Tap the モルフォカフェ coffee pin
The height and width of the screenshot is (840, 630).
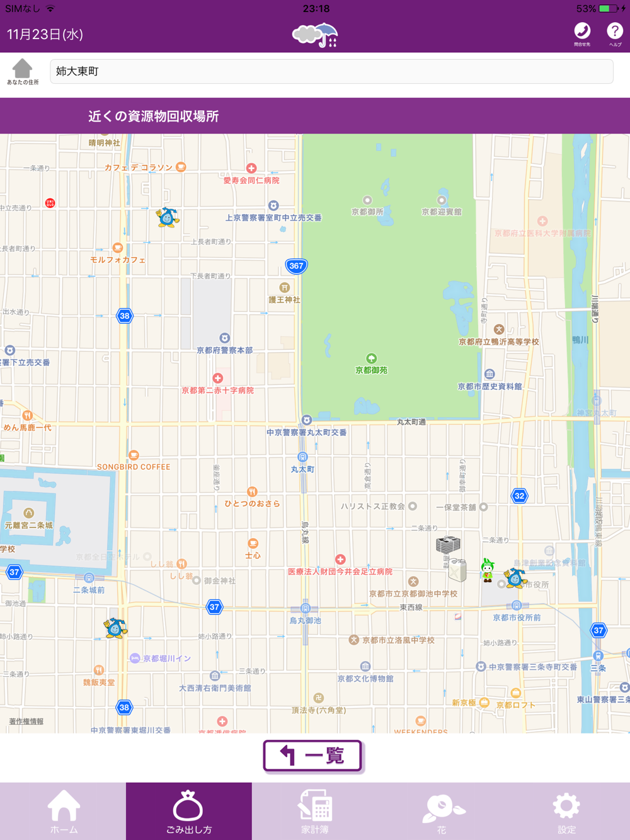(118, 248)
